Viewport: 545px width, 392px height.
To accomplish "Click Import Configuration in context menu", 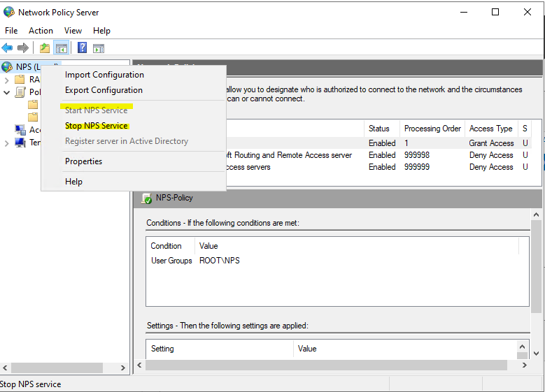I will 104,75.
